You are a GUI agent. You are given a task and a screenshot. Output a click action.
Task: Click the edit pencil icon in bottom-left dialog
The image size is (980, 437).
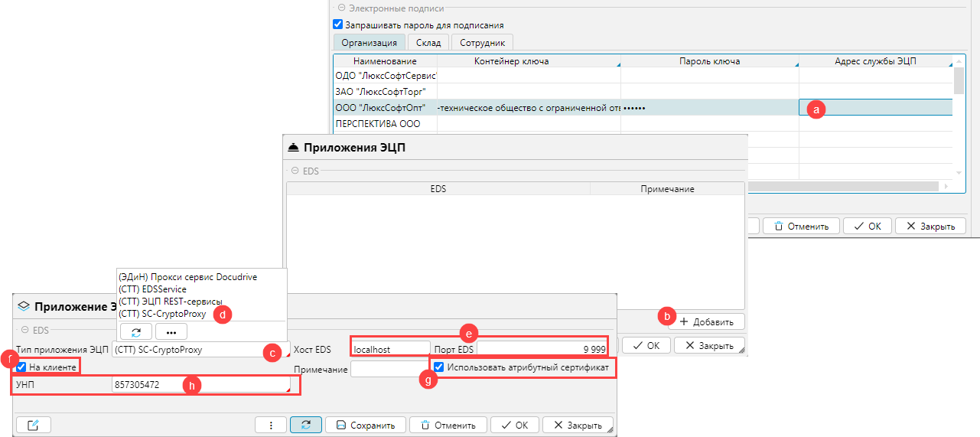(x=33, y=425)
